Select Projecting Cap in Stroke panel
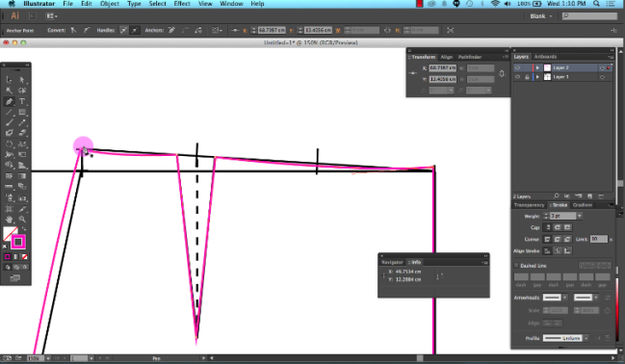 (567, 227)
